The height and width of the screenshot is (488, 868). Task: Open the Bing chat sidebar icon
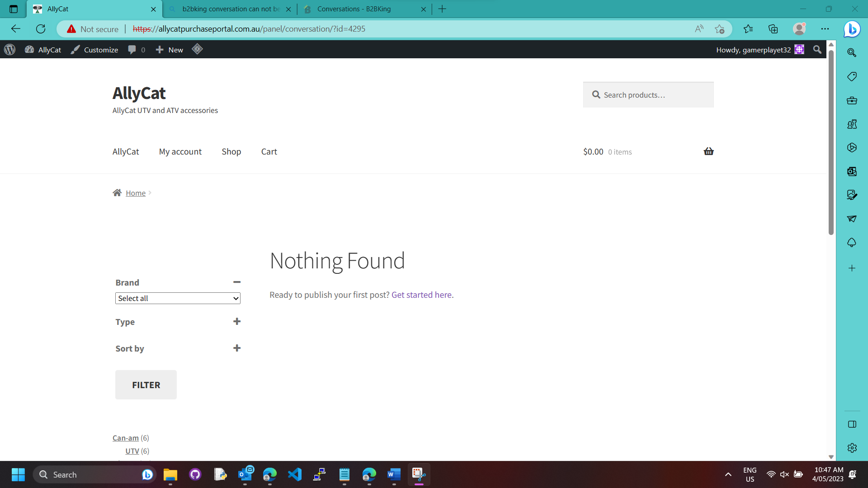tap(852, 29)
